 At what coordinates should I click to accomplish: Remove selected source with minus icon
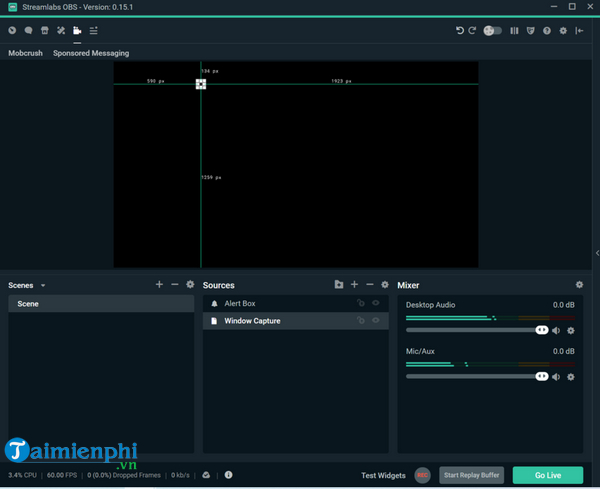coord(370,284)
